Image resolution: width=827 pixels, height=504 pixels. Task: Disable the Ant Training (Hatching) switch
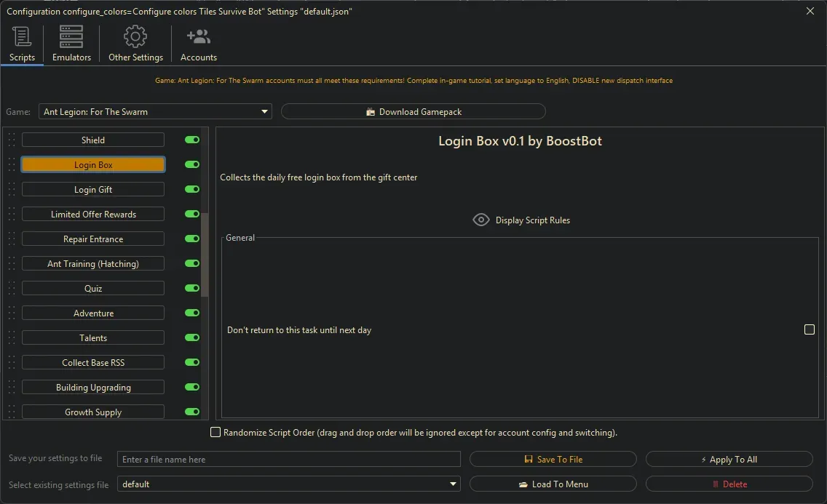(x=192, y=263)
